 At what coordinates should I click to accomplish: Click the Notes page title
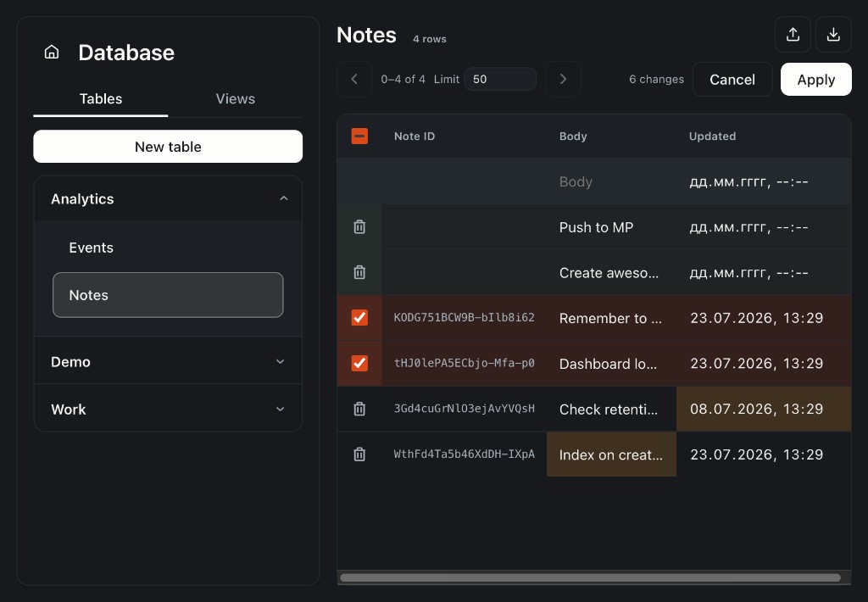tap(366, 35)
